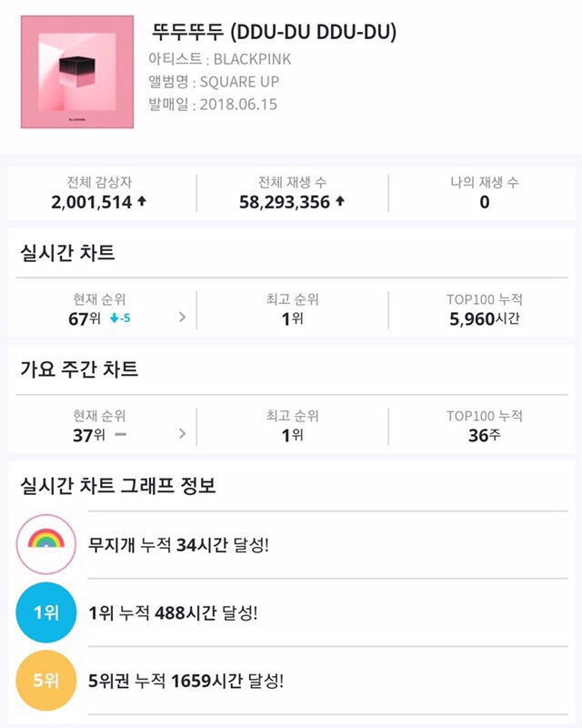582x728 pixels.
Task: Click the up arrow beside total listeners count
Action: point(141,202)
